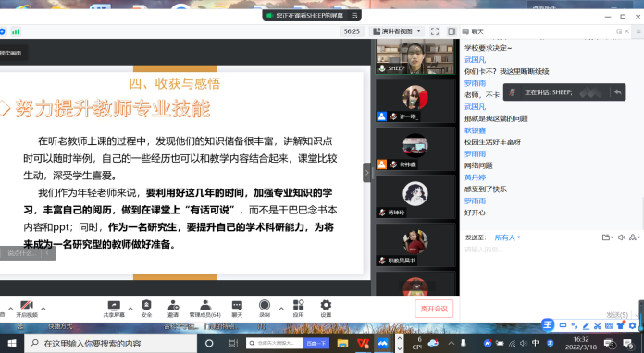Select SHEEP speaker video thumbnail

[415, 56]
